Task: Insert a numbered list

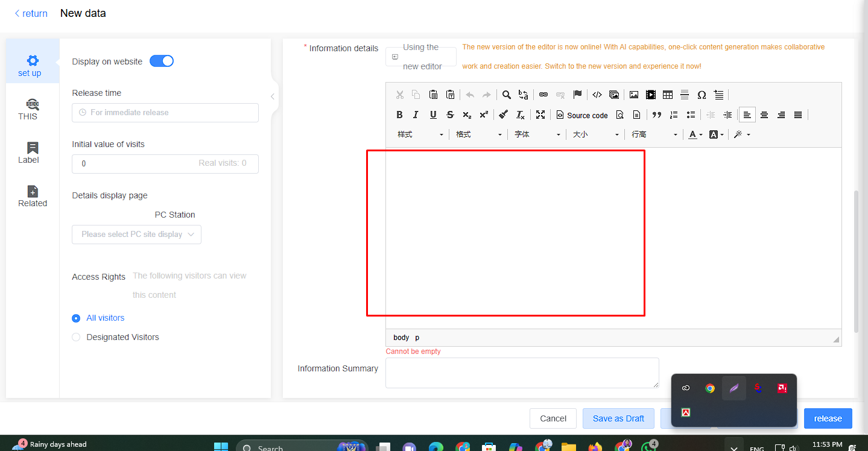Action: (674, 115)
